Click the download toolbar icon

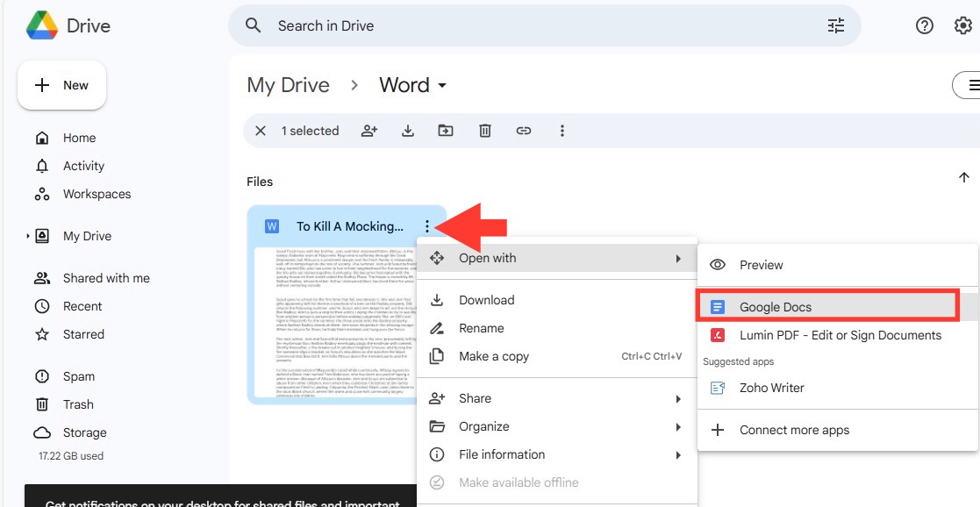(407, 131)
